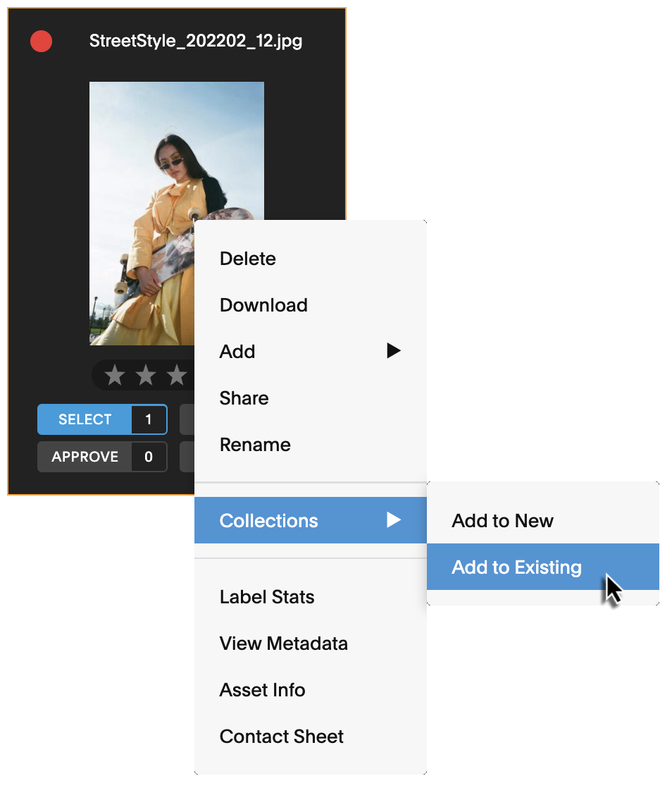Click the red label dot on the asset card
Image resolution: width=672 pixels, height=788 pixels.
point(41,41)
